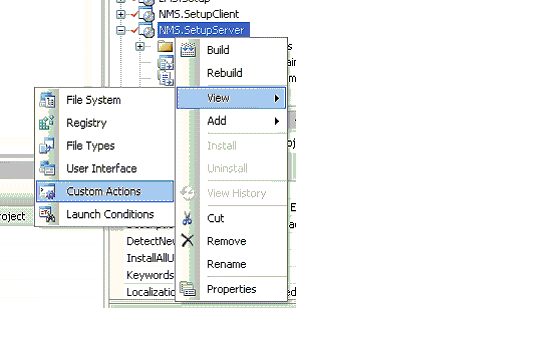Click the Custom Actions icon
The height and width of the screenshot is (360, 560).
point(47,191)
